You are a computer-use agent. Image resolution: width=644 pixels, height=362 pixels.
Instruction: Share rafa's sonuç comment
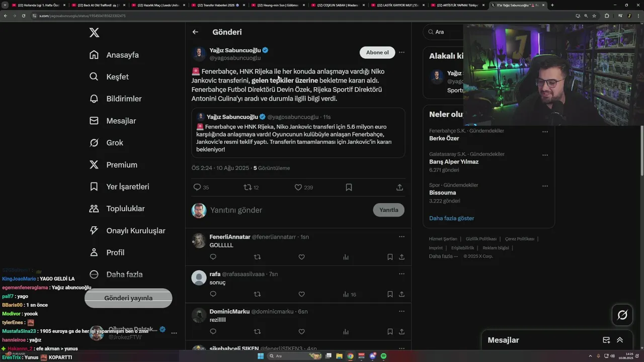[401, 294]
